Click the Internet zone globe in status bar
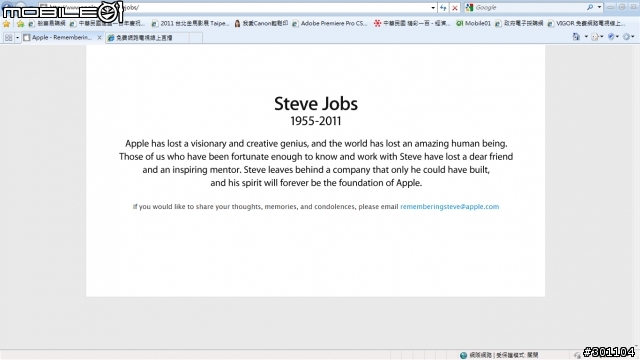 click(x=463, y=355)
